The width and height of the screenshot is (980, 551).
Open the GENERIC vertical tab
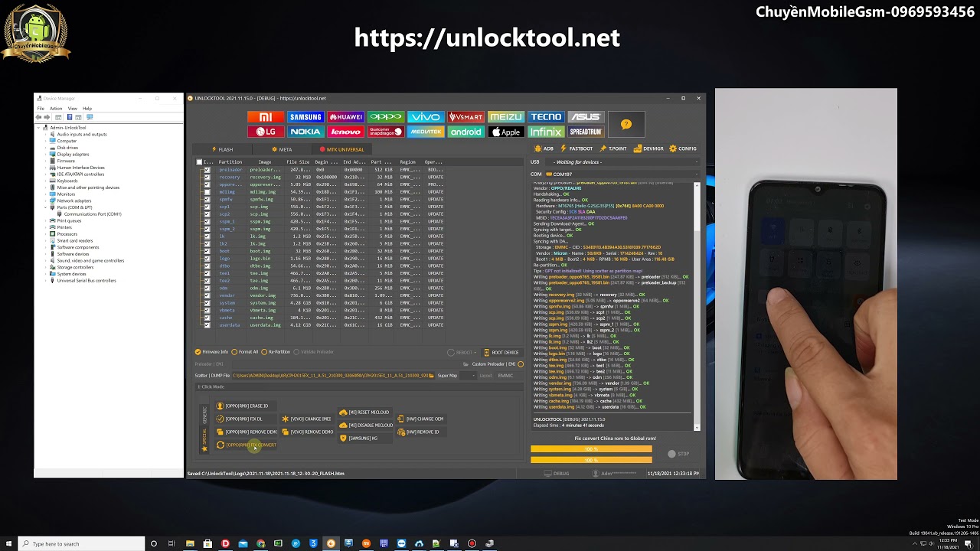pos(204,415)
